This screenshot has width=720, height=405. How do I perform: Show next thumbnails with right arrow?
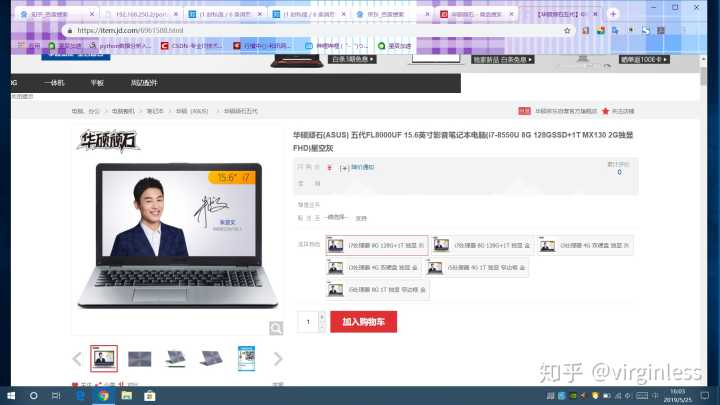277,359
